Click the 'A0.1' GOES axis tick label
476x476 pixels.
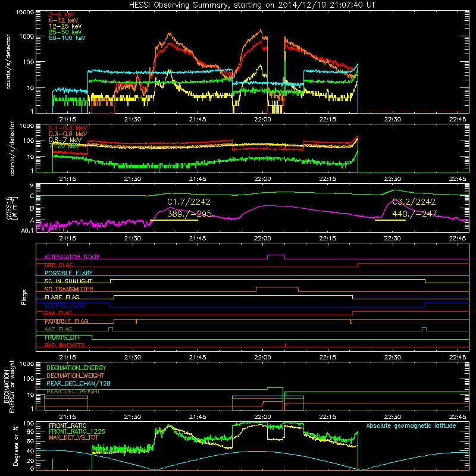pyautogui.click(x=27, y=230)
